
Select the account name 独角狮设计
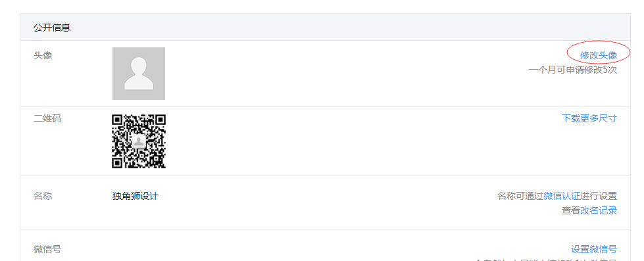click(135, 196)
